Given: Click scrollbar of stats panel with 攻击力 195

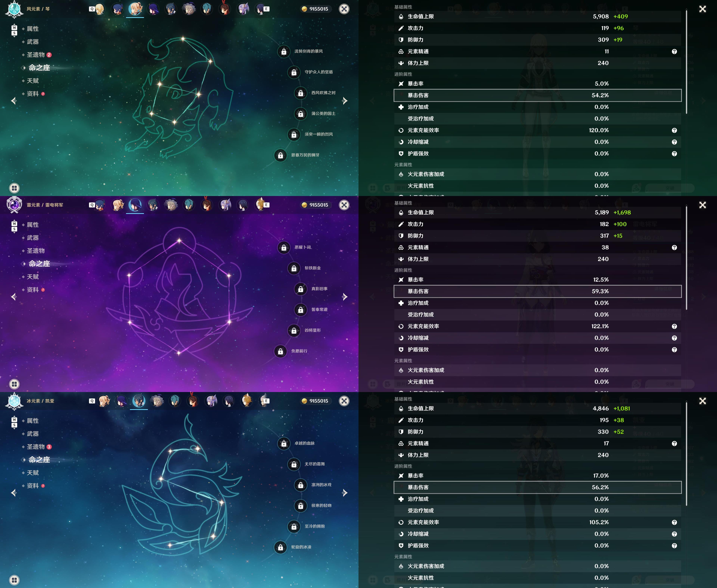Looking at the screenshot, I should point(687,454).
